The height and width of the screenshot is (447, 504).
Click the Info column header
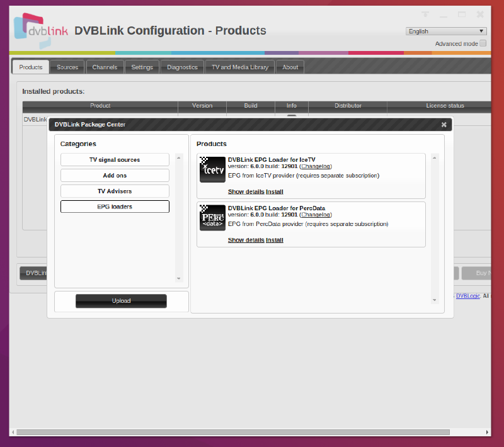tap(292, 105)
